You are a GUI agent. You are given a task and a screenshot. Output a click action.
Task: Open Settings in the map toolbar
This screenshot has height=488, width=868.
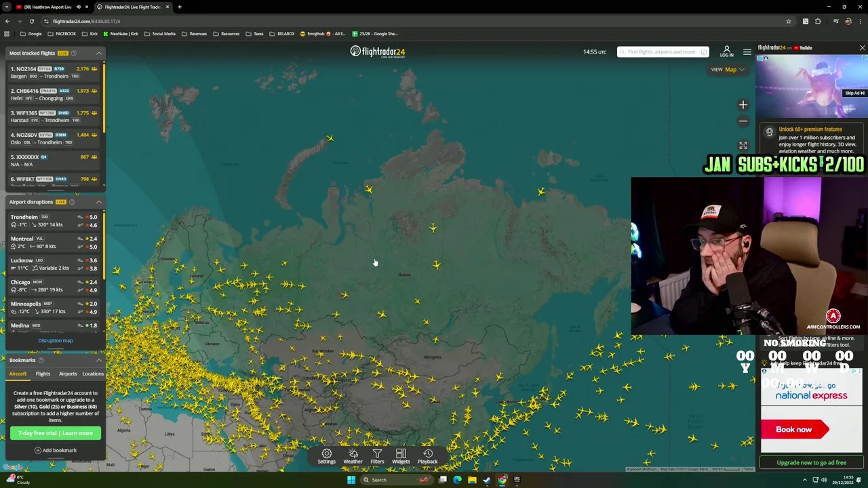pos(326,456)
